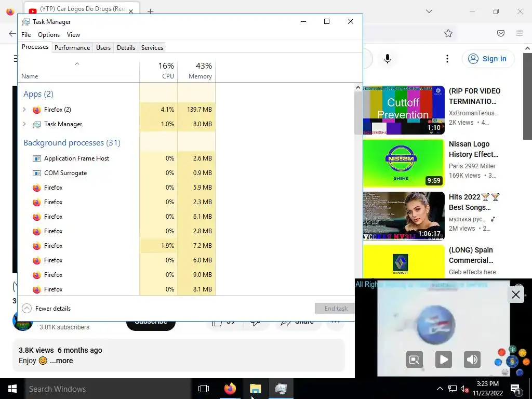Switch to the Details tab
The image size is (532, 399).
[x=126, y=48]
